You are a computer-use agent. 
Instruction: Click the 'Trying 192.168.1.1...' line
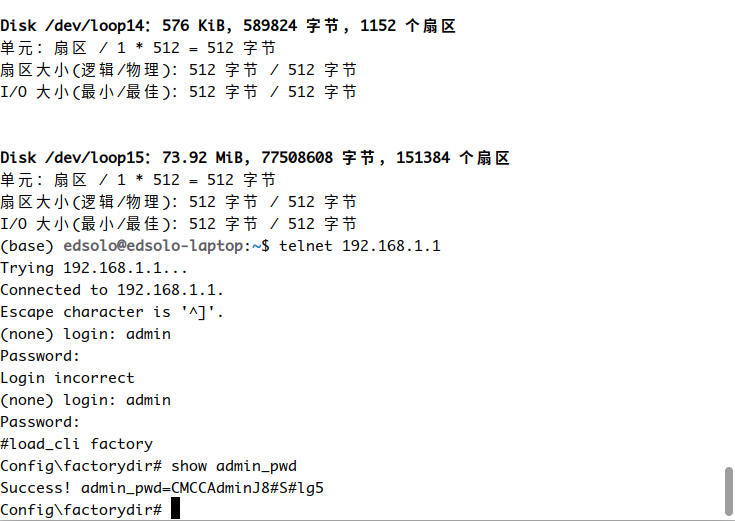pyautogui.click(x=94, y=268)
